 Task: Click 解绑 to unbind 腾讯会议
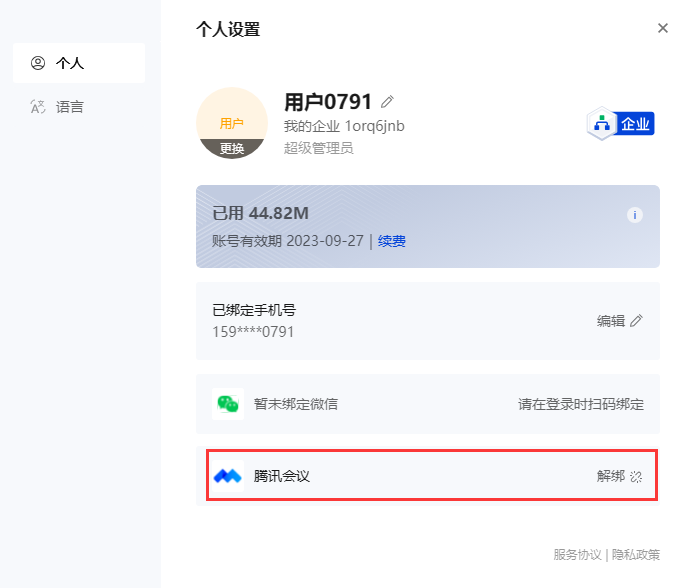pyautogui.click(x=611, y=476)
